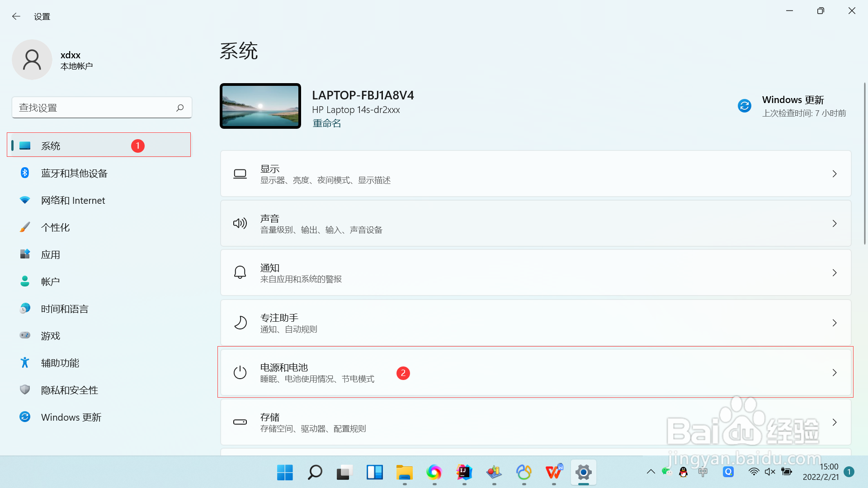This screenshot has height=488, width=868.
Task: Switch to 个性化 in the sidebar
Action: pyautogui.click(x=55, y=227)
